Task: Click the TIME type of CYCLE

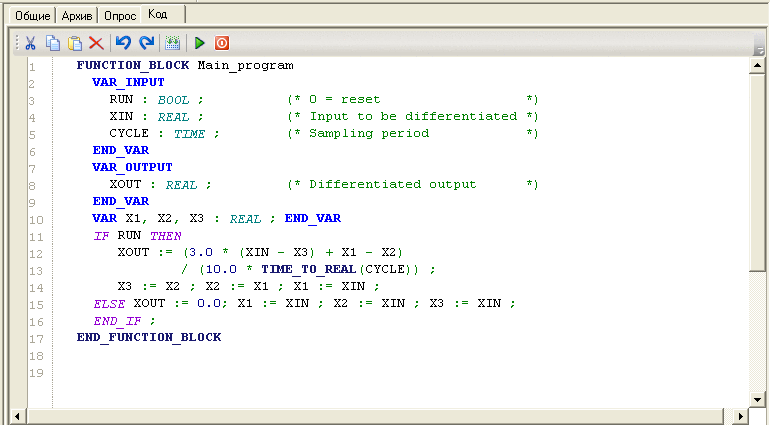Action: [189, 134]
